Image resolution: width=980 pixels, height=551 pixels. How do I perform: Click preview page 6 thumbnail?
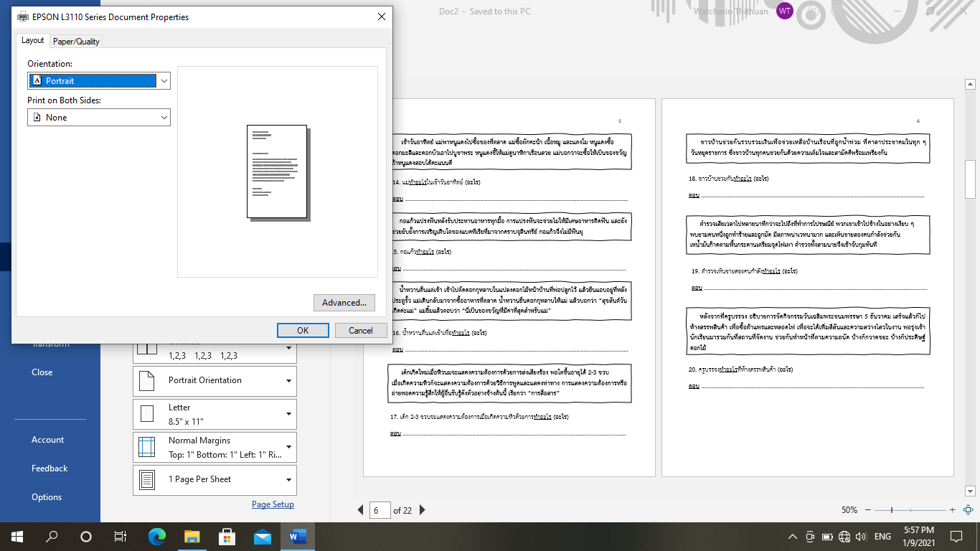(x=808, y=288)
